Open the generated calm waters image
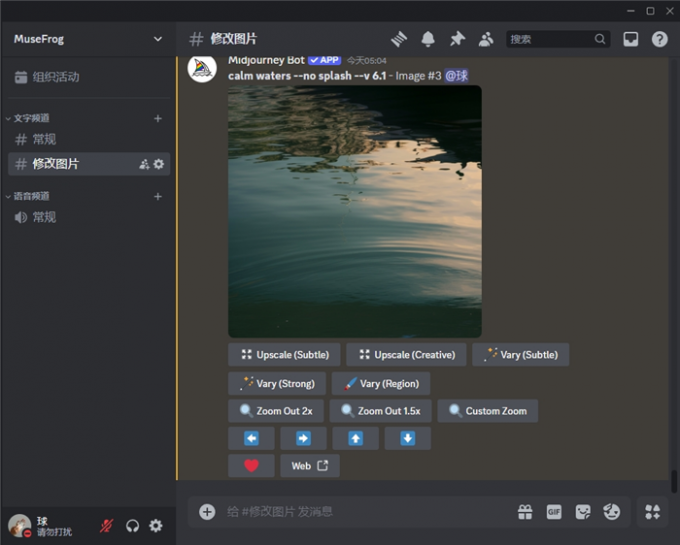The width and height of the screenshot is (680, 545). 355,211
